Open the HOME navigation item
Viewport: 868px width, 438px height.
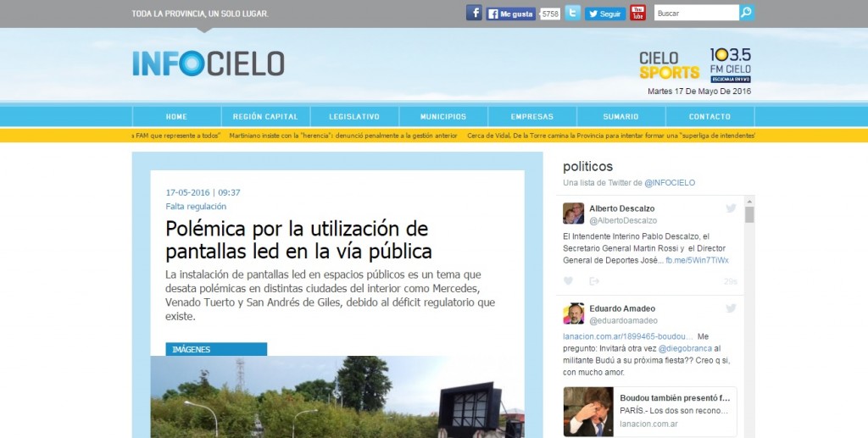pyautogui.click(x=176, y=117)
